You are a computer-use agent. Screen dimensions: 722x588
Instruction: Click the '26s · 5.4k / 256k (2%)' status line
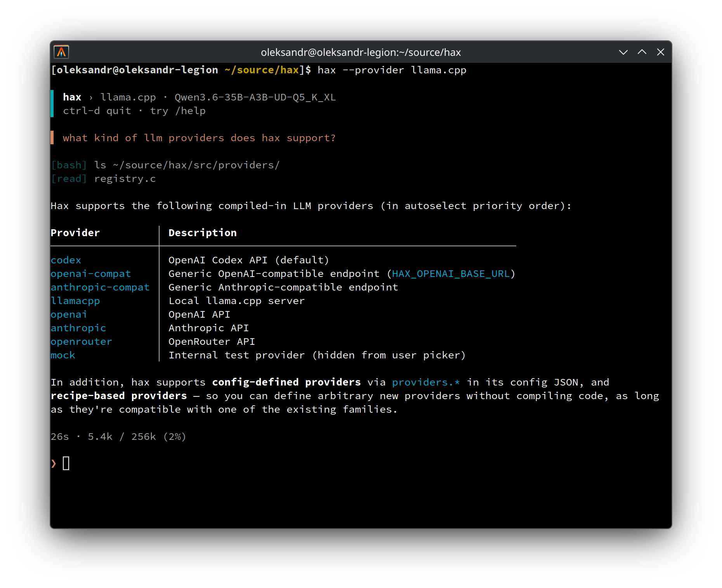click(119, 437)
